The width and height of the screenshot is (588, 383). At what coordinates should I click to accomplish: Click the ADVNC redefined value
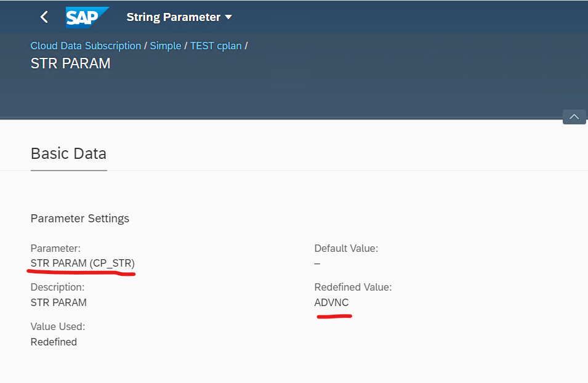(331, 302)
